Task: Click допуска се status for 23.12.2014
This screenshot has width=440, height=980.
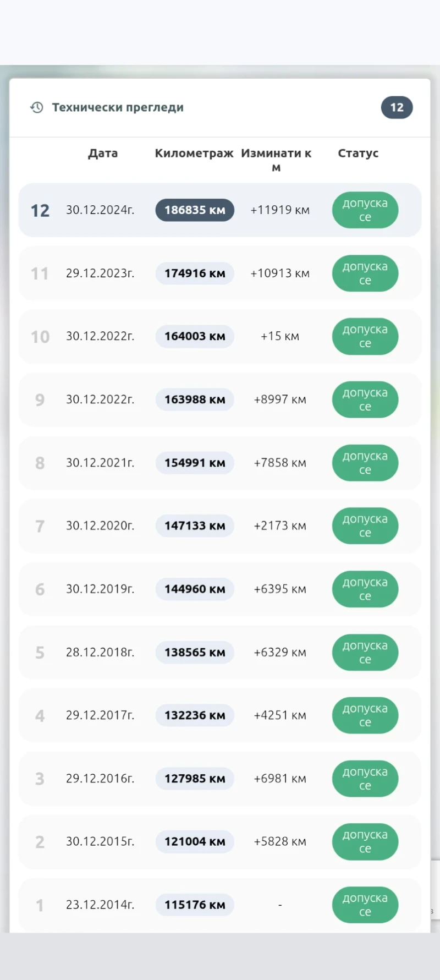Action: (365, 905)
